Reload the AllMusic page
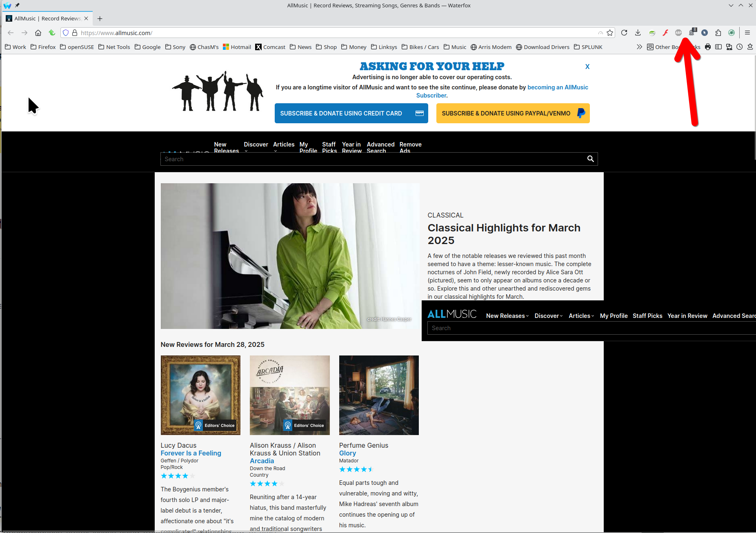This screenshot has height=533, width=756. (624, 33)
